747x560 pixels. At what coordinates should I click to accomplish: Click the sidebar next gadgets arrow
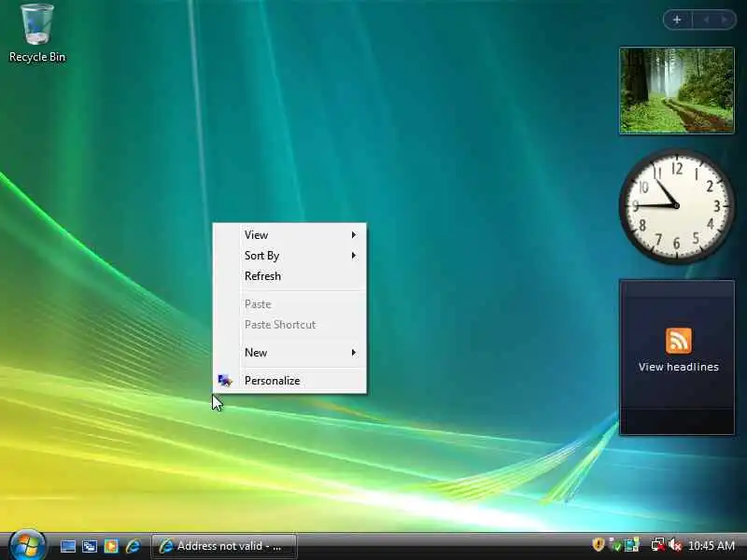[x=725, y=20]
